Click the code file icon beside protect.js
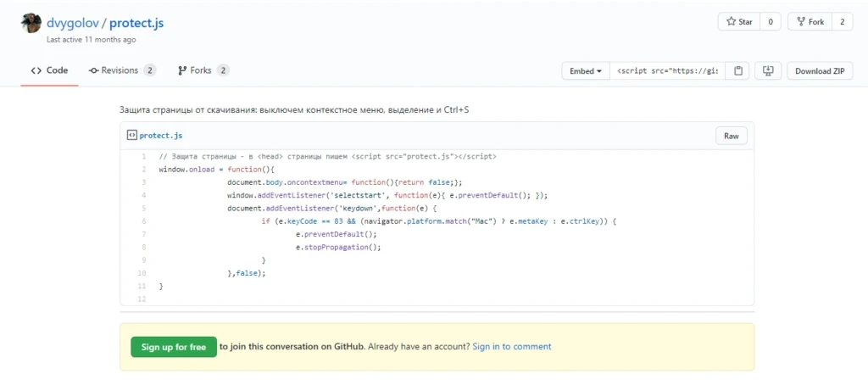 pyautogui.click(x=131, y=135)
